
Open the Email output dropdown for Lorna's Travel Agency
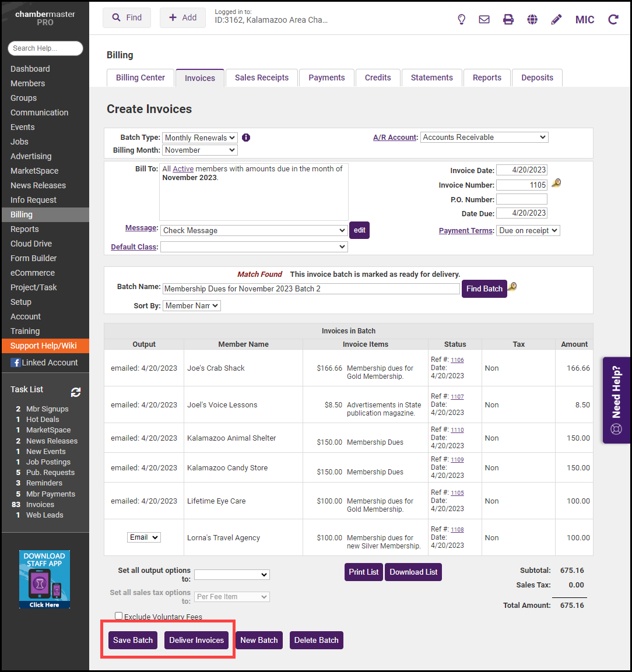pos(143,537)
